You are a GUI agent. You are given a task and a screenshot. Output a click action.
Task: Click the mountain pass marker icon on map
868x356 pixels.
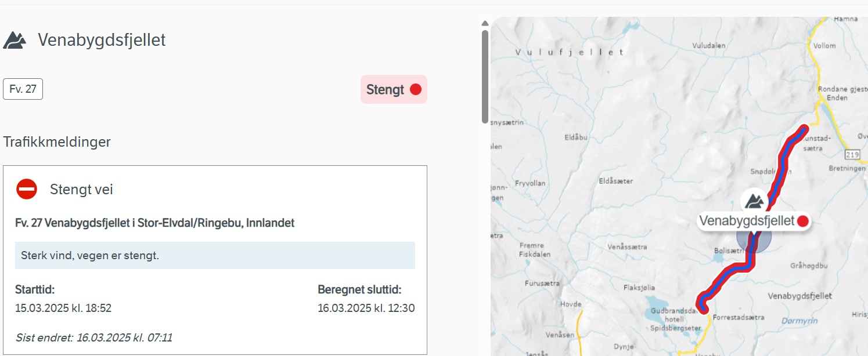(x=754, y=201)
